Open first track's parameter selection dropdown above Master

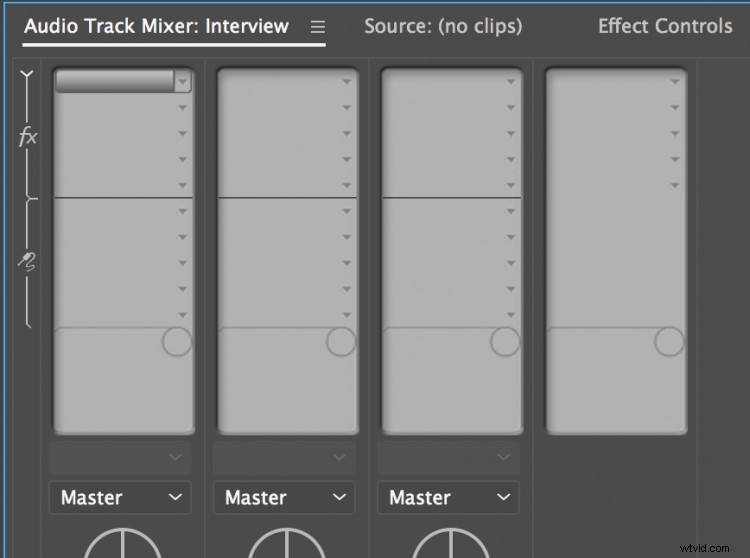tap(120, 457)
